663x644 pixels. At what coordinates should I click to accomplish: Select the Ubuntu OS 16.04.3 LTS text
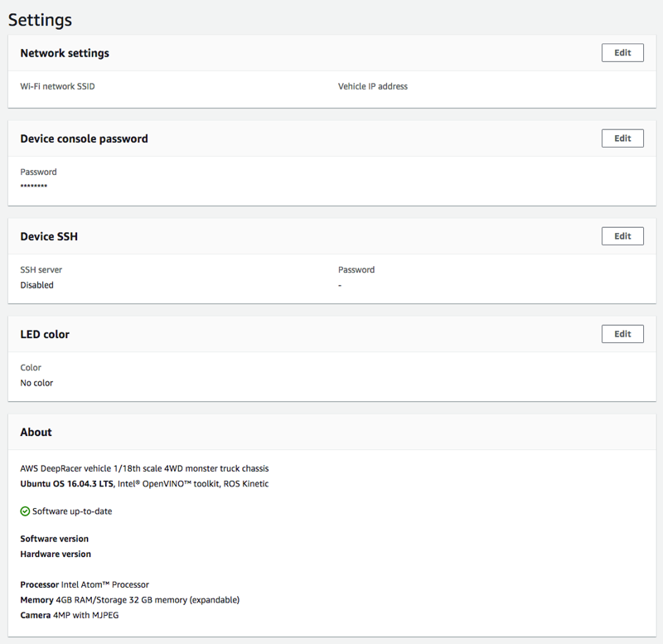(x=66, y=484)
